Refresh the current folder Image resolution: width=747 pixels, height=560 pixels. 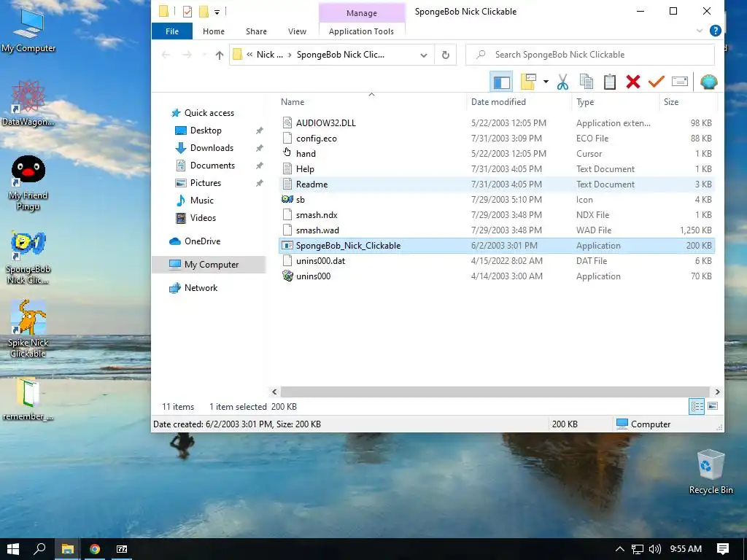[x=446, y=55]
